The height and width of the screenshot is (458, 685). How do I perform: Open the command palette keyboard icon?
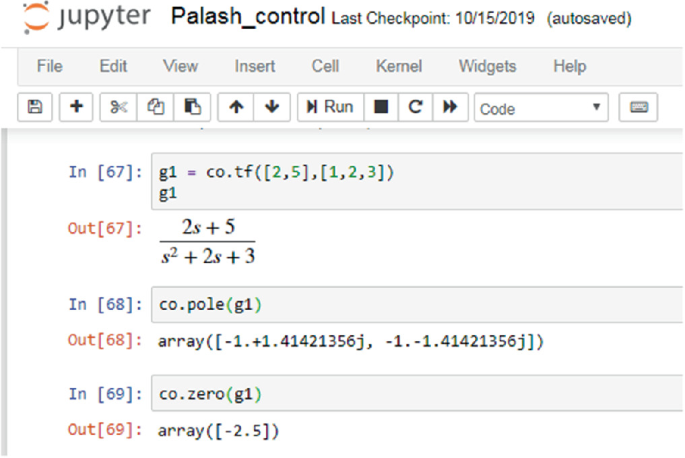[638, 107]
